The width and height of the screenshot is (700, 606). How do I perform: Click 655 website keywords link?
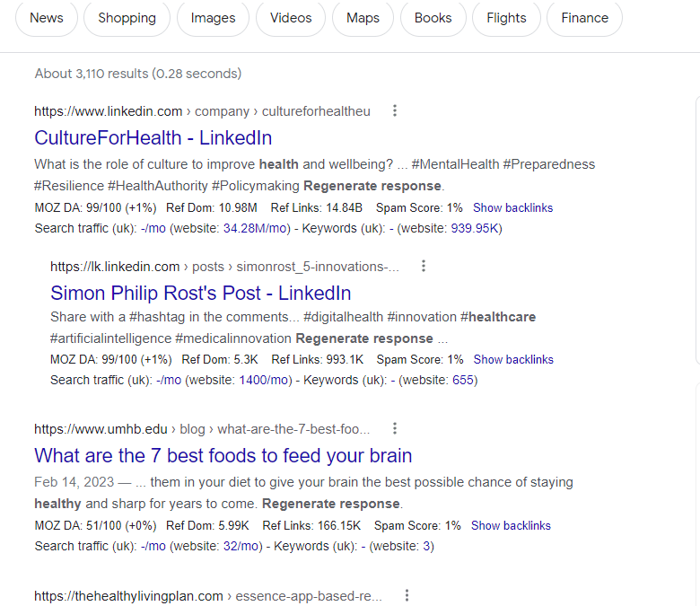click(463, 380)
